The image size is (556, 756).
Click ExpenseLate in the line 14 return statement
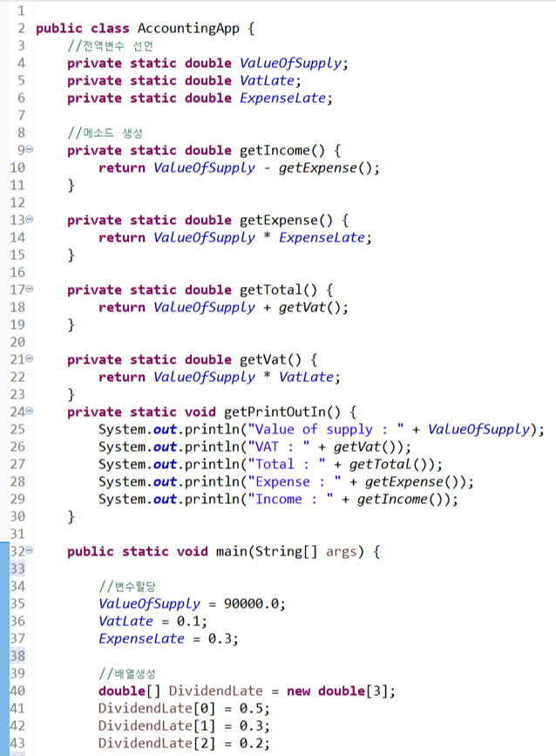coord(322,237)
